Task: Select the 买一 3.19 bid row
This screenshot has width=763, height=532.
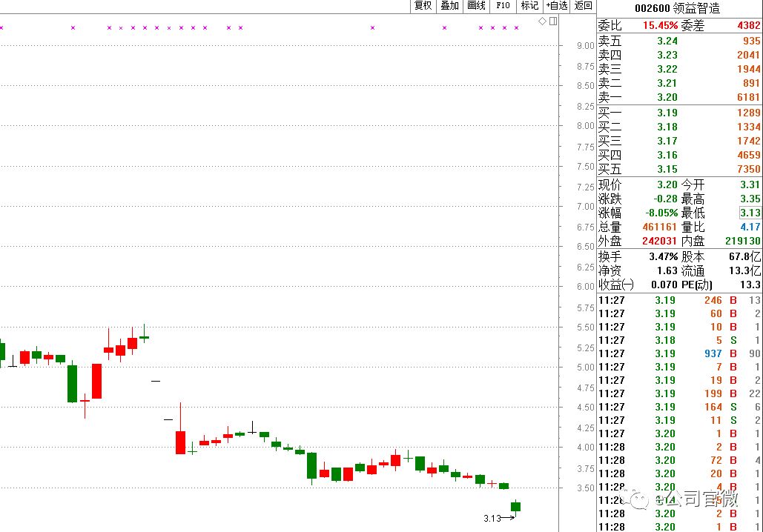Action: [x=679, y=113]
